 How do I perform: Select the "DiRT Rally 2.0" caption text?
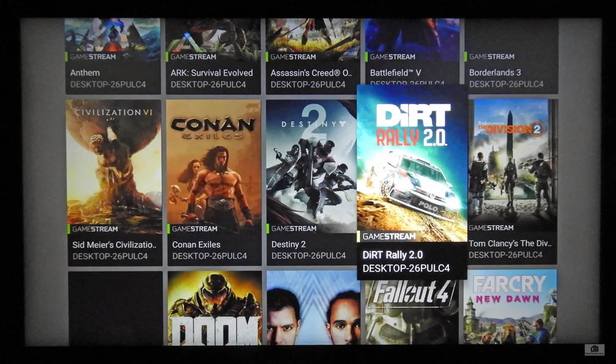[x=393, y=255]
